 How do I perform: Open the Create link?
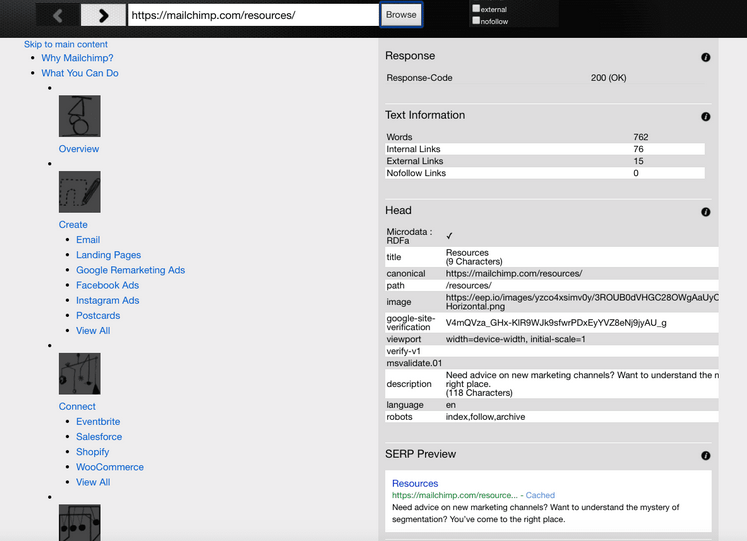(x=73, y=225)
